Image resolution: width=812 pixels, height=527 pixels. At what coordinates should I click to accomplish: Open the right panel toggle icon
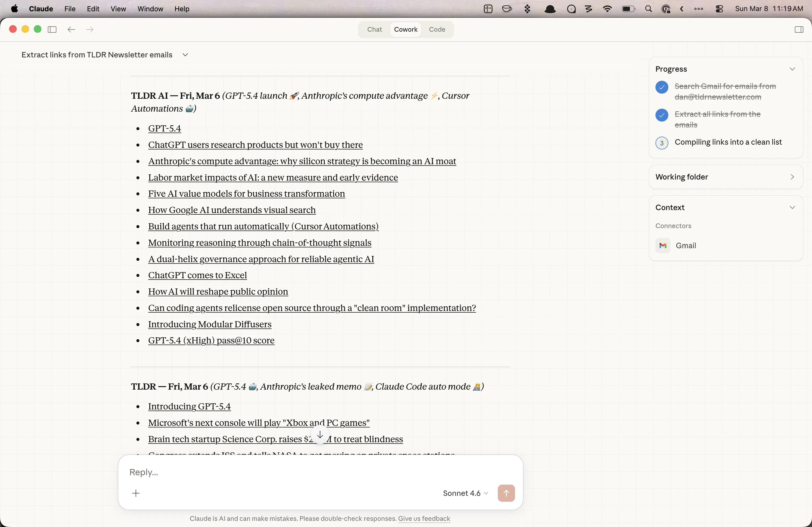coord(799,29)
